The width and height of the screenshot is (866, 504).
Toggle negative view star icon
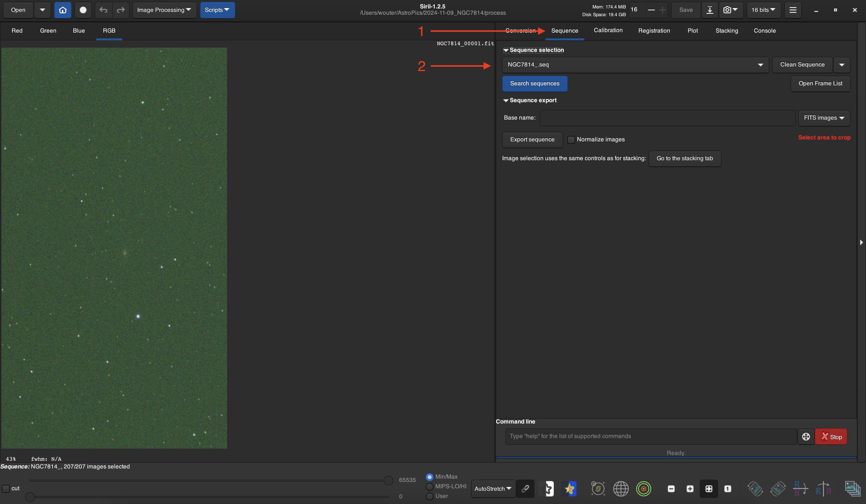click(549, 488)
